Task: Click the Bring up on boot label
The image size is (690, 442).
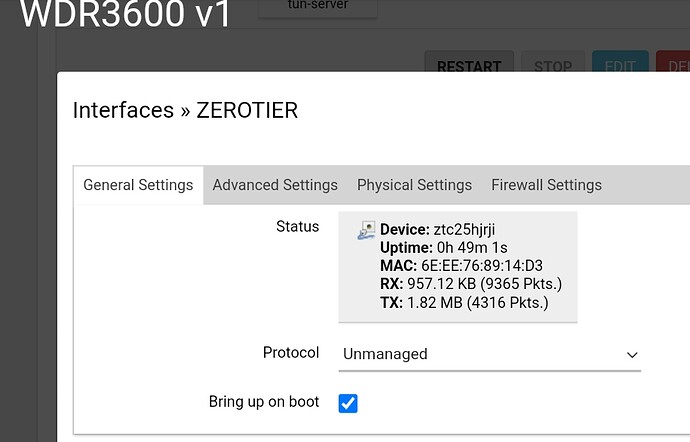Action: click(x=264, y=402)
